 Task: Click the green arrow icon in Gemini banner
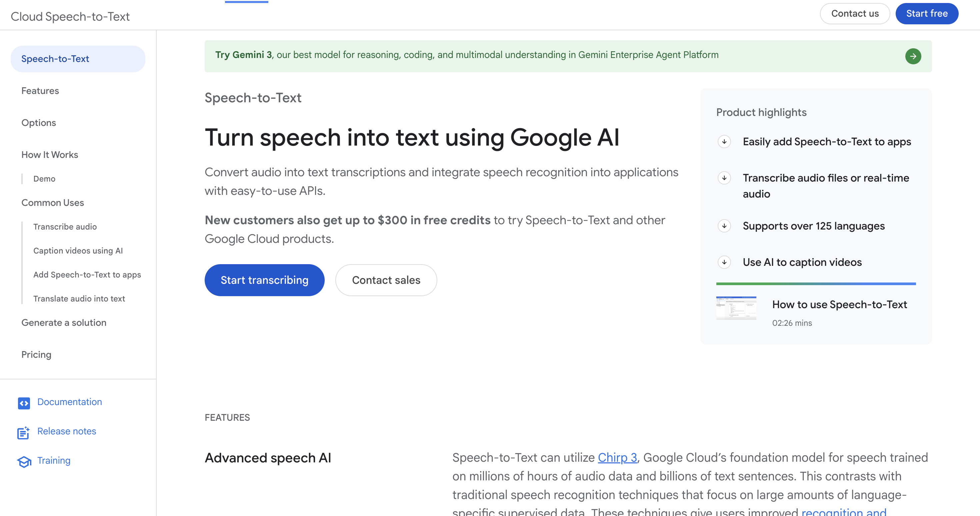913,56
